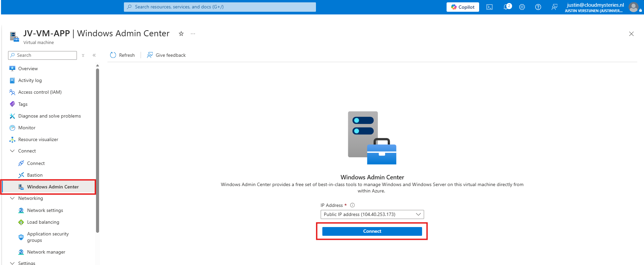The width and height of the screenshot is (644, 265).
Task: Click the Bastion icon
Action: pos(21,175)
